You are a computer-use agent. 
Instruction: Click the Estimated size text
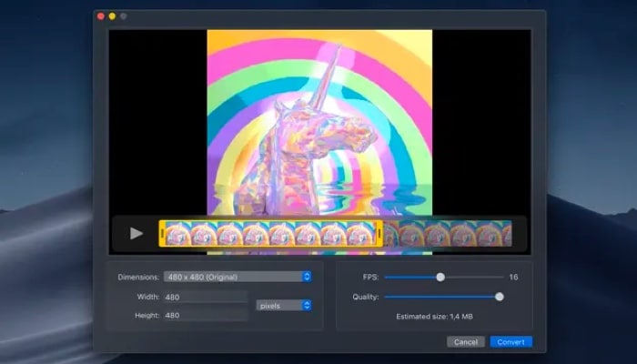click(x=434, y=316)
